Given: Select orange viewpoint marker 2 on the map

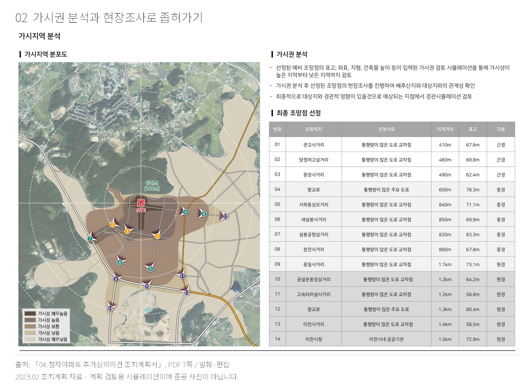Looking at the screenshot, I should pos(112,224).
